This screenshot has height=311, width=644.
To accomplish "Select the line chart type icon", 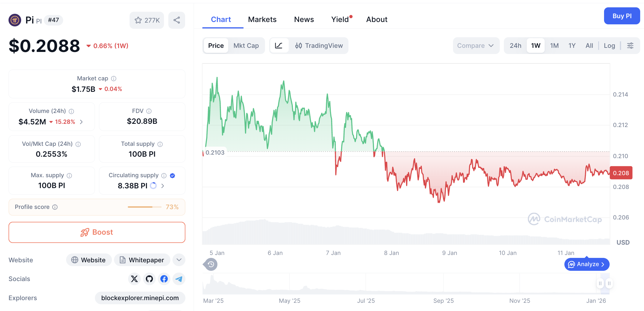I will point(279,45).
